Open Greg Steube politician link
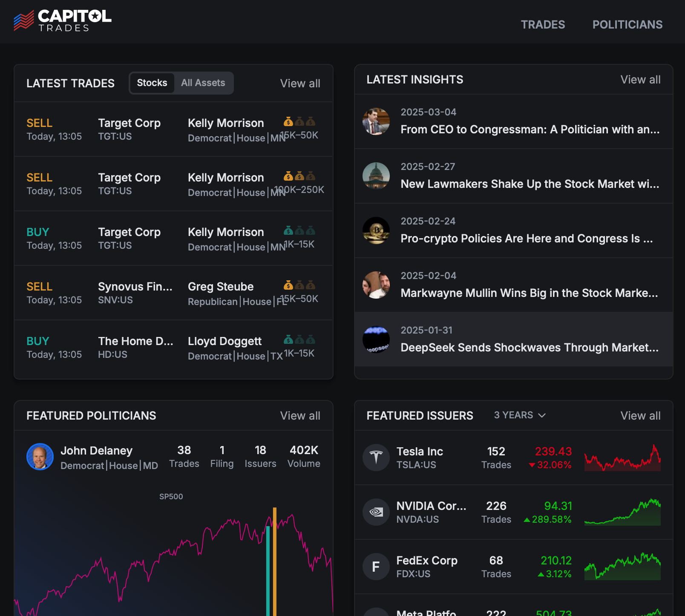 click(x=221, y=287)
